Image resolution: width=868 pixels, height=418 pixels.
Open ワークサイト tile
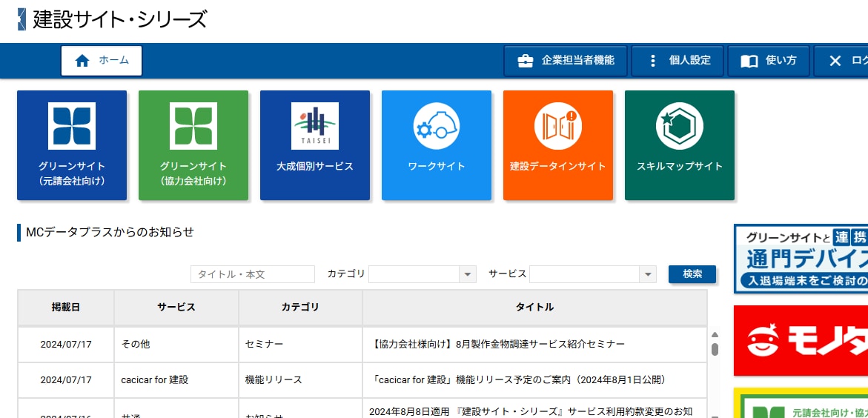[436, 145]
